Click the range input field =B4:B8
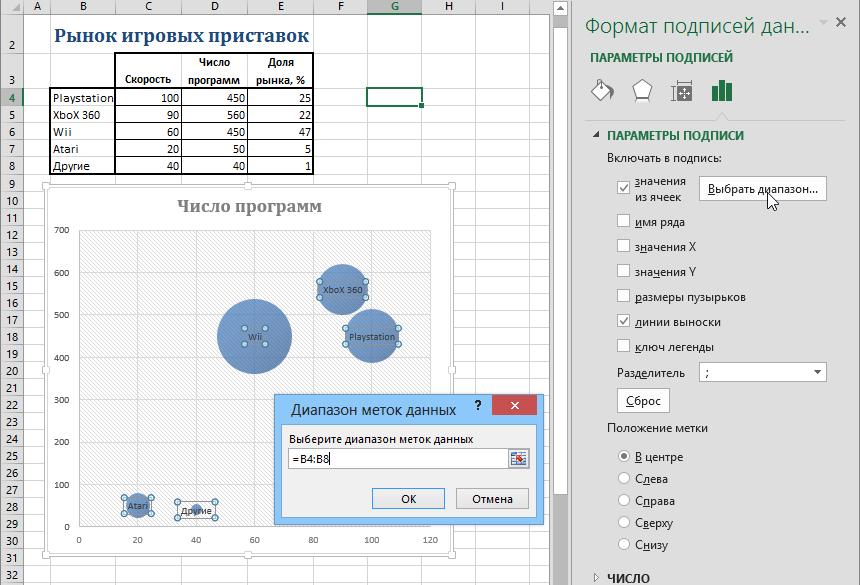Viewport: 860px width, 585px height. coord(398,459)
